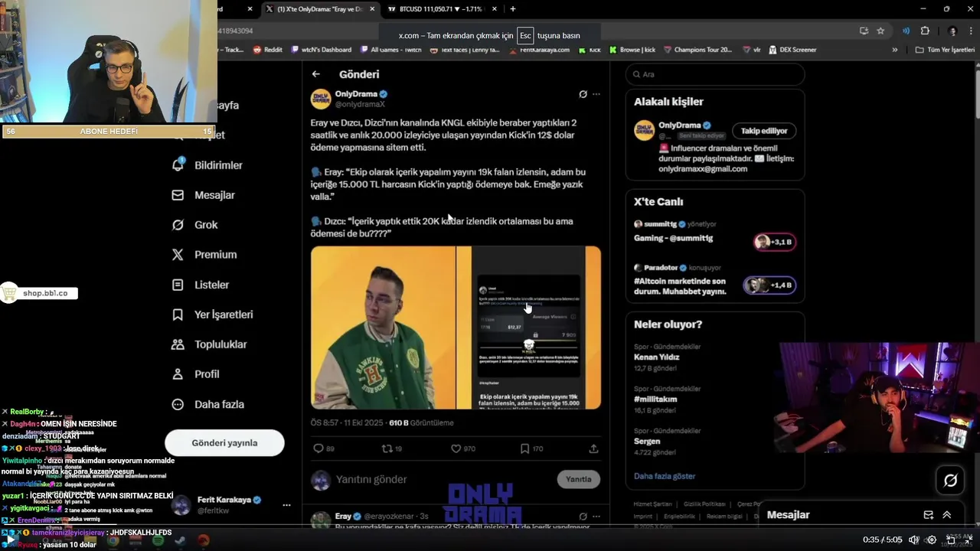Exit fullscreen in the video player
This screenshot has width=980, height=551.
969,540
